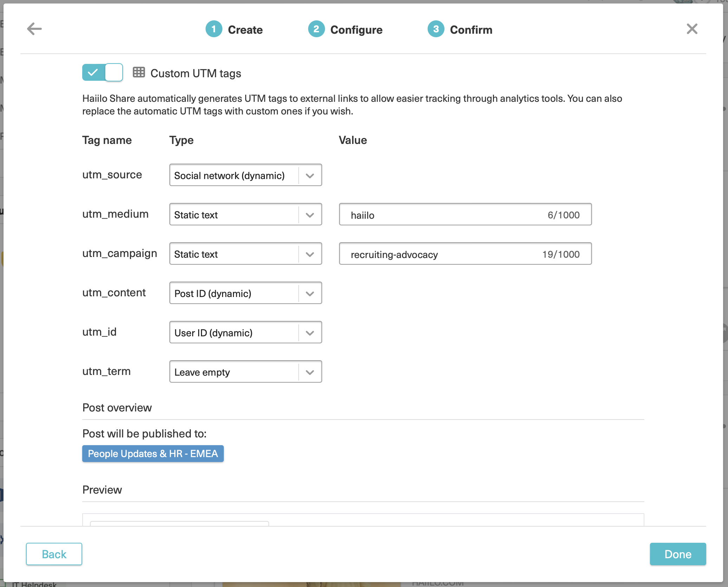Viewport: 728px width, 587px height.
Task: Edit the utm_medium value field haiilo
Action: (x=443, y=215)
